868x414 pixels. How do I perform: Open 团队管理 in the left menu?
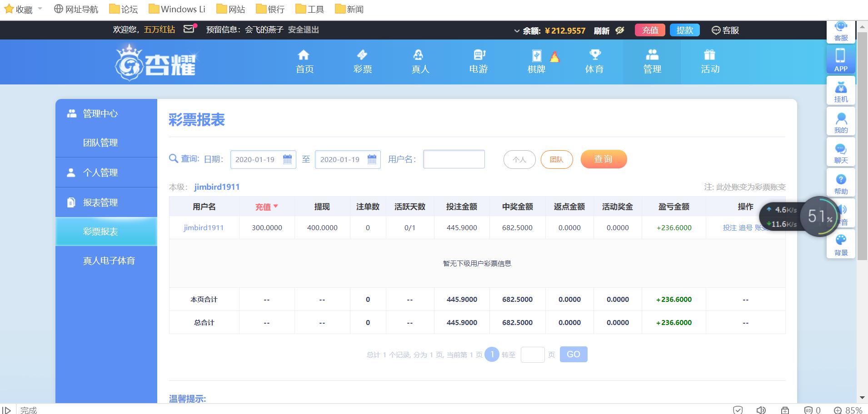(x=100, y=143)
